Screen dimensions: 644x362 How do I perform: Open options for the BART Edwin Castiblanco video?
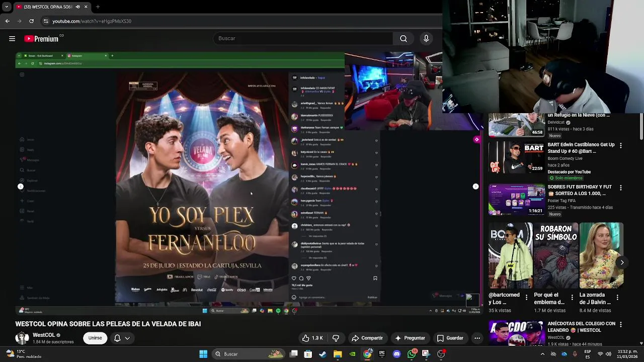[x=620, y=145]
